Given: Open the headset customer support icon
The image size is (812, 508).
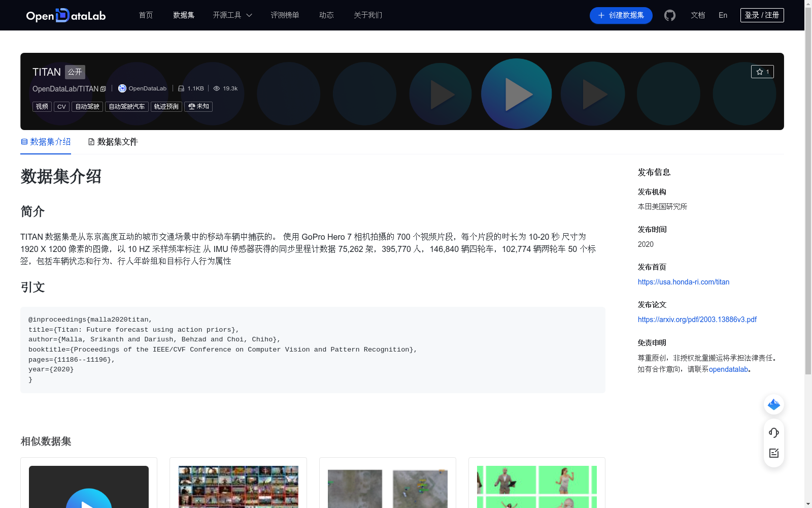Looking at the screenshot, I should (774, 432).
